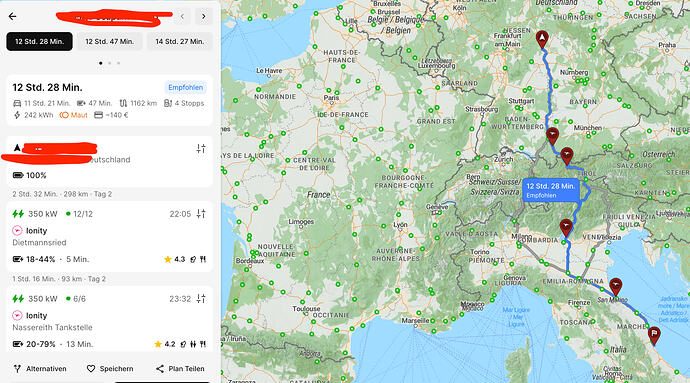This screenshot has height=383, width=690.
Task: Click the 1162 km distance value
Action: [138, 103]
